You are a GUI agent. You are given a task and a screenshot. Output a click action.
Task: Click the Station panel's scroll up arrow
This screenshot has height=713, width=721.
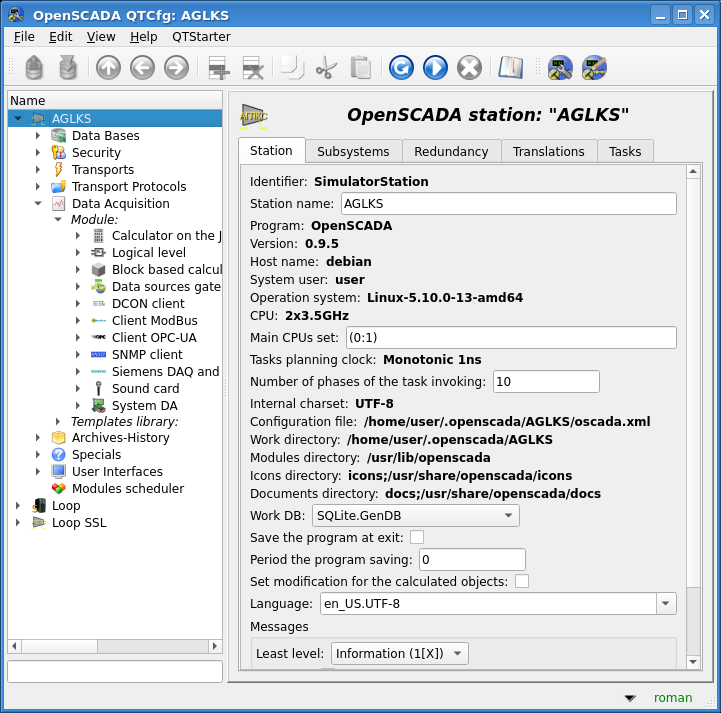pyautogui.click(x=693, y=171)
